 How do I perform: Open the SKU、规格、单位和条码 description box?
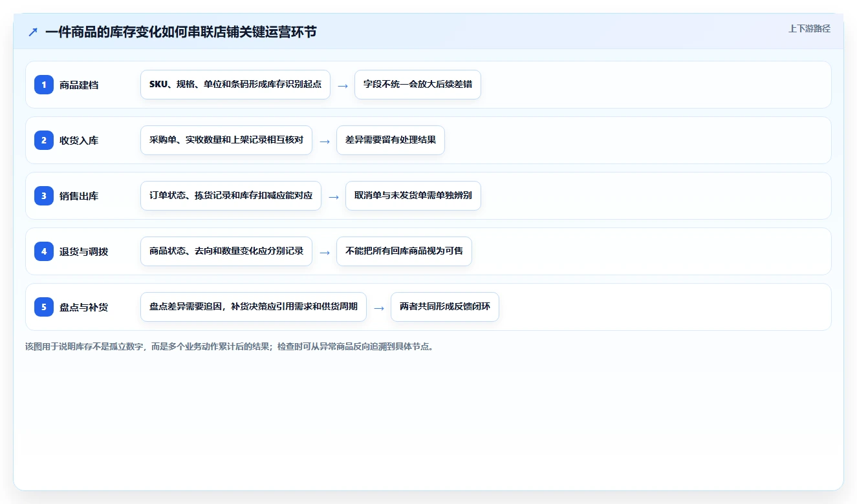coord(235,85)
